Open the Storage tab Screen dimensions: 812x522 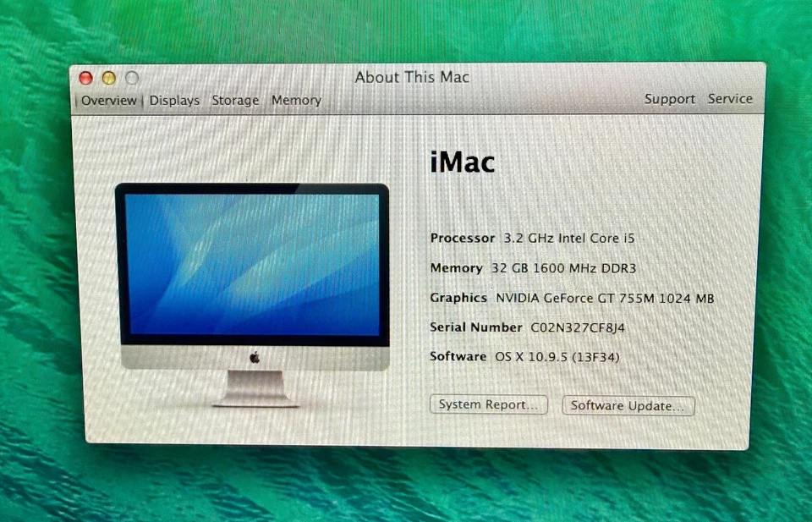pos(235,100)
